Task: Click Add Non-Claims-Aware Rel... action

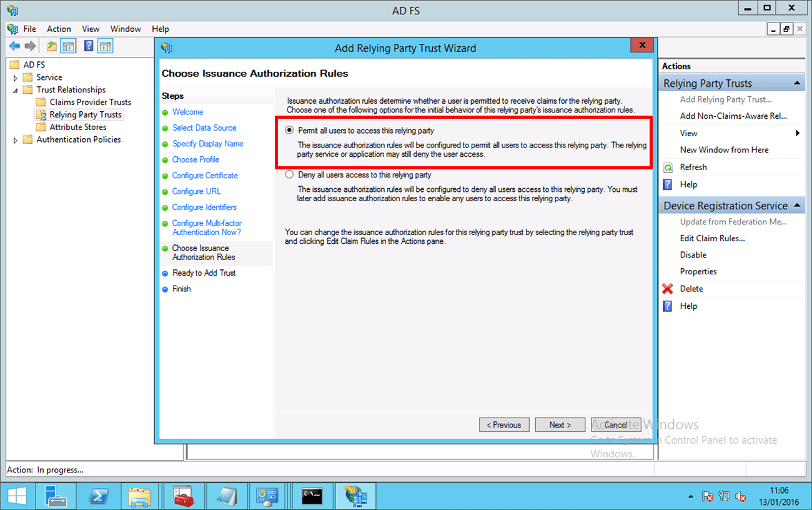Action: (733, 116)
